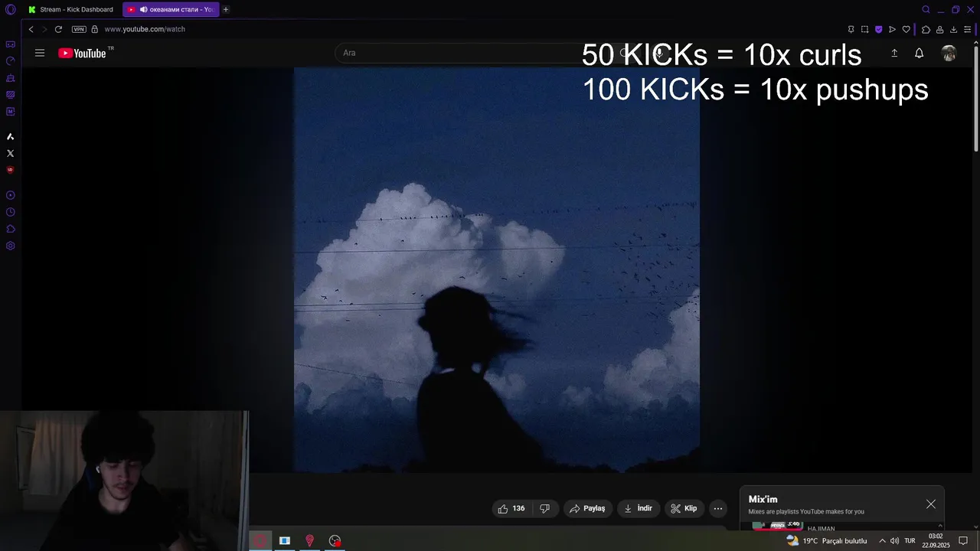The height and width of the screenshot is (551, 980).
Task: Open GX Control speedometer sidebar icon
Action: click(10, 61)
